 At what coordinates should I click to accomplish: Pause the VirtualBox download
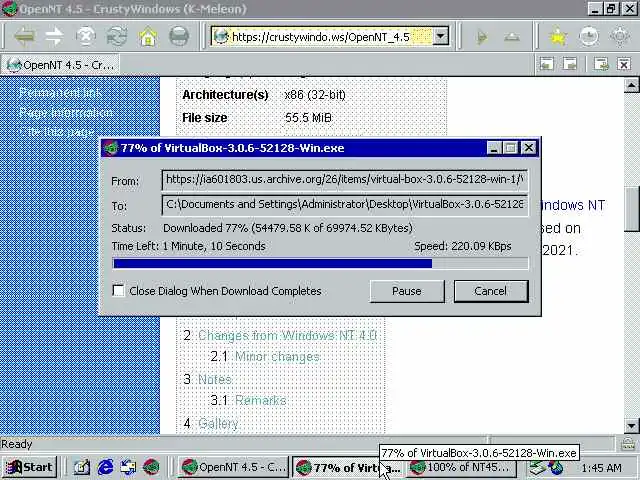click(x=407, y=291)
